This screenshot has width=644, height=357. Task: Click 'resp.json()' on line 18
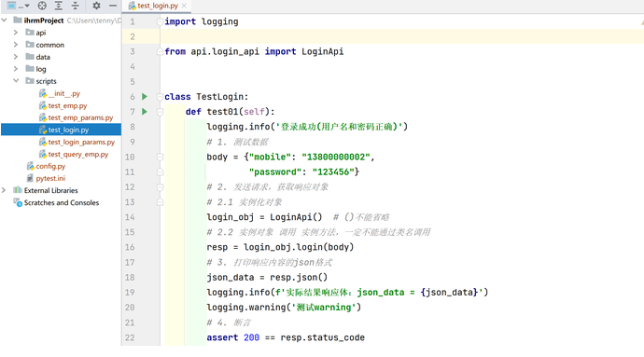click(299, 278)
